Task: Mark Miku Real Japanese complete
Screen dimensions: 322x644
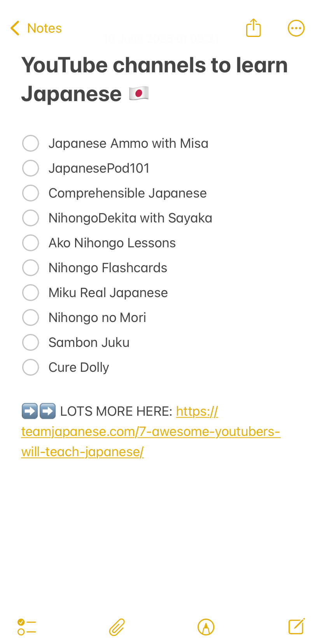Action: coord(31,292)
